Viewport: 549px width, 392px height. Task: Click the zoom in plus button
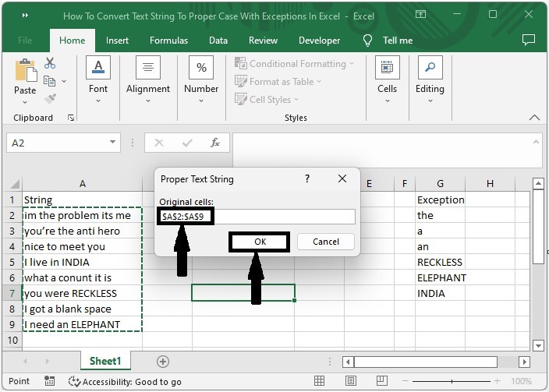(498, 381)
